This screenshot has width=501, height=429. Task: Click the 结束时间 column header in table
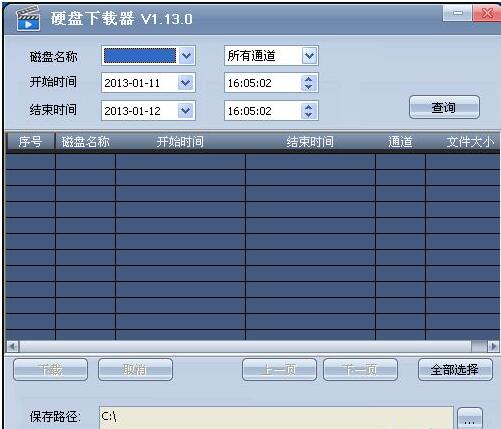[x=310, y=142]
